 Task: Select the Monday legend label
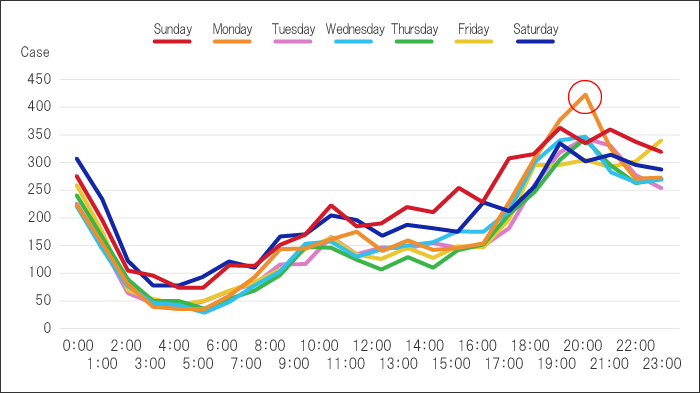(x=232, y=29)
